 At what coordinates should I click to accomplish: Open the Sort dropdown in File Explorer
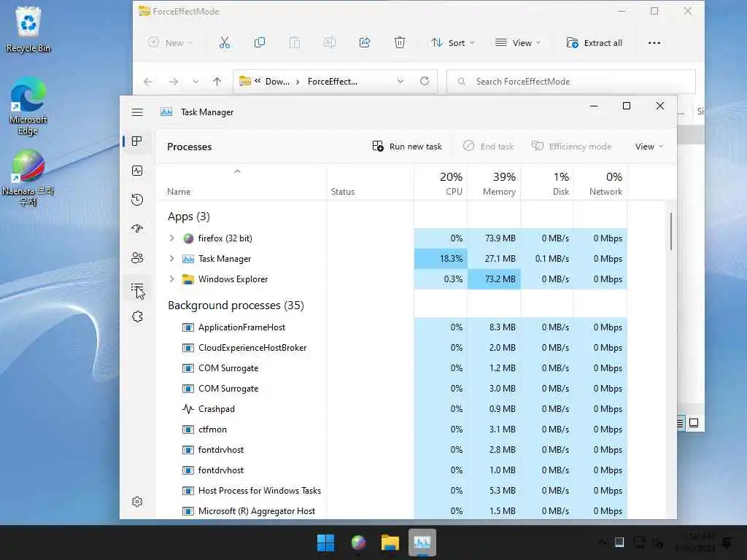click(x=452, y=43)
